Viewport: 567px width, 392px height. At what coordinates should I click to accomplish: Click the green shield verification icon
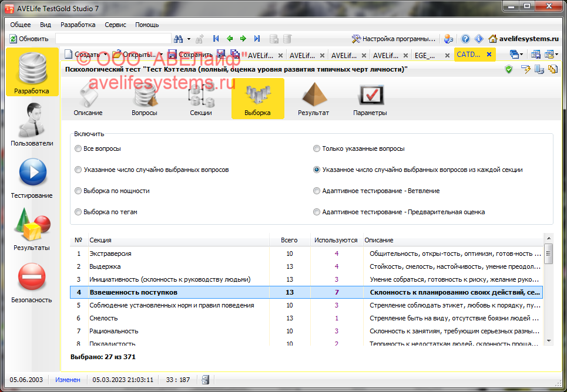(508, 69)
